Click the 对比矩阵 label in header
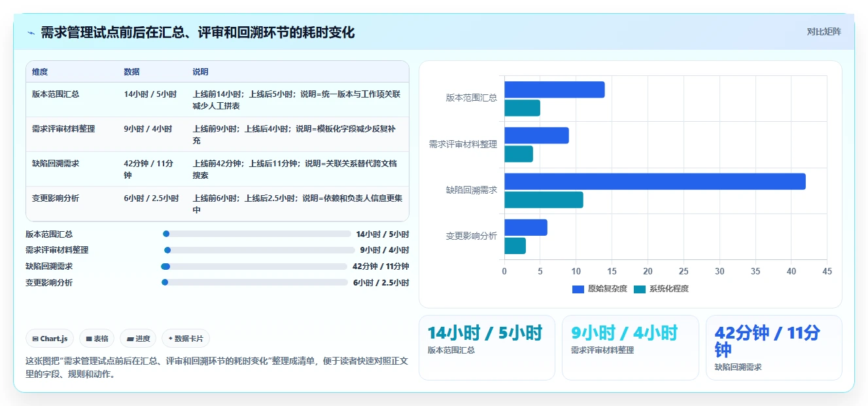The width and height of the screenshot is (868, 406). 824,31
